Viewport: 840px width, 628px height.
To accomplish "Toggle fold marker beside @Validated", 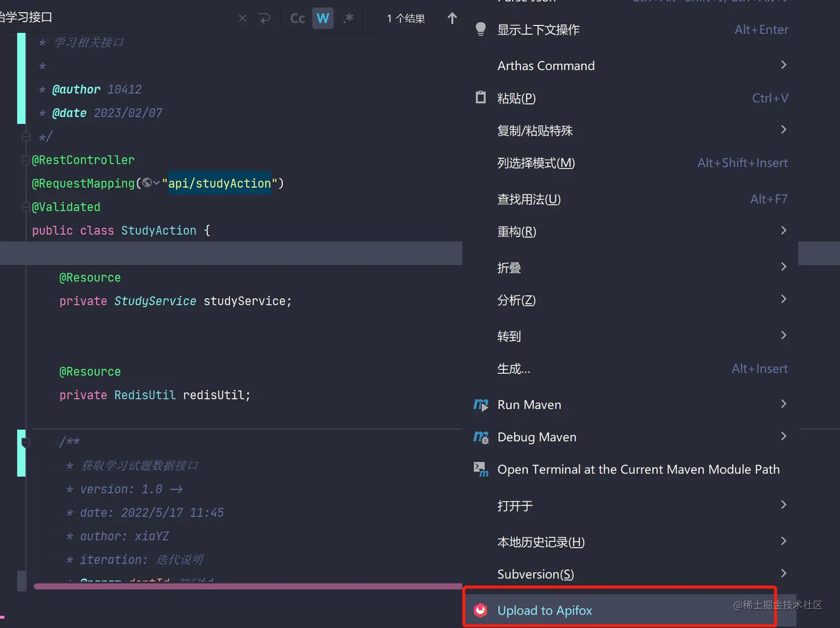I will pyautogui.click(x=26, y=207).
